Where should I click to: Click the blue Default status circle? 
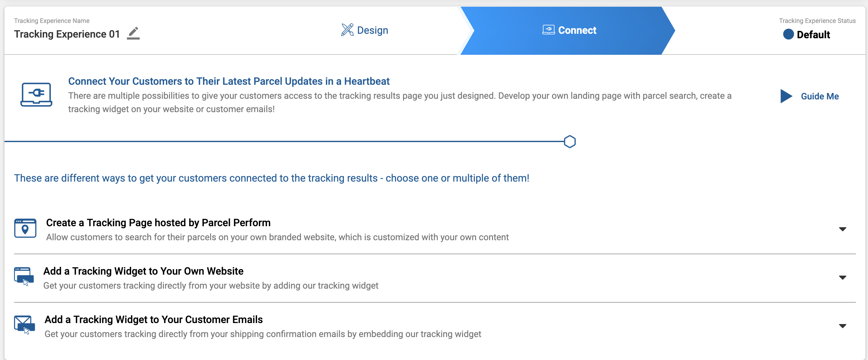point(788,34)
